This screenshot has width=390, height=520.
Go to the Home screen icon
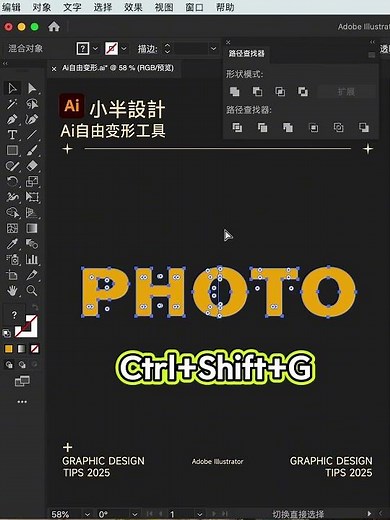click(x=54, y=27)
